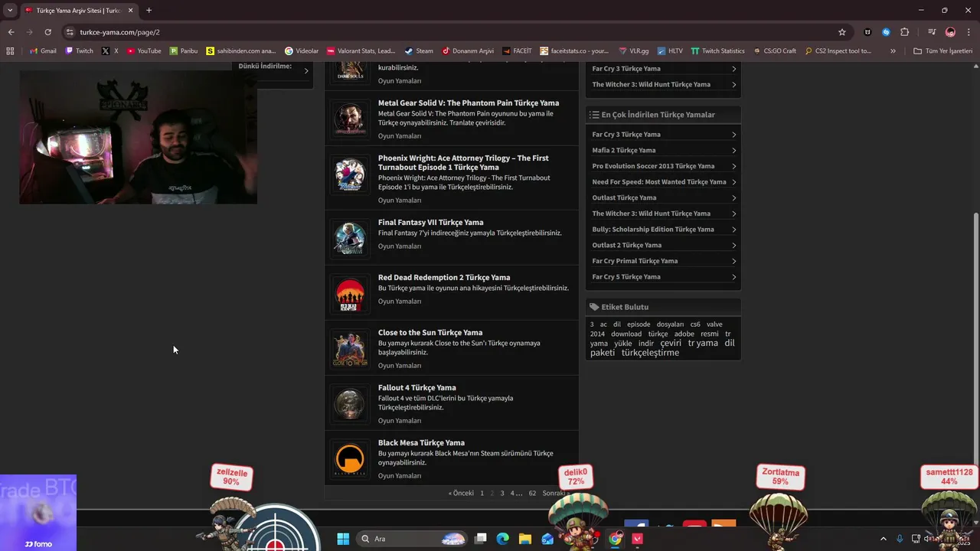Screen dimensions: 980x551
Task: Click the Close to the Sun thumbnail
Action: point(350,349)
